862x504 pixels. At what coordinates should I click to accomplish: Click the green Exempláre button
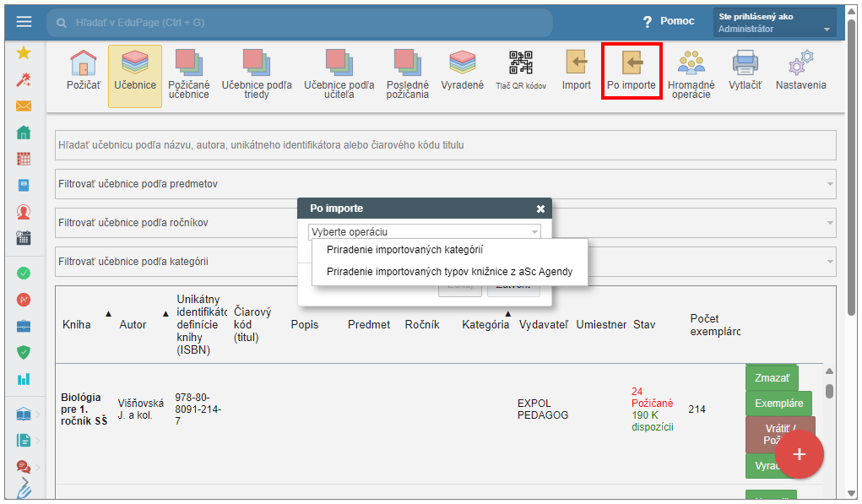tap(778, 404)
